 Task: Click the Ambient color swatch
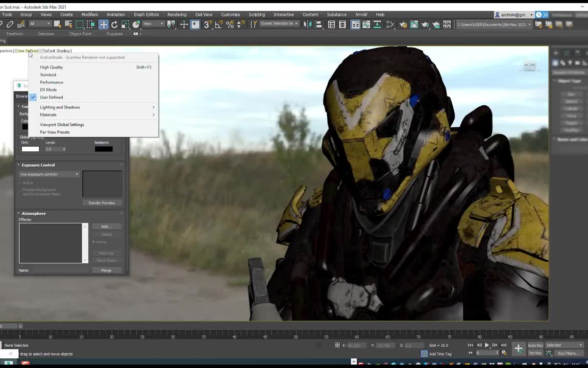click(104, 149)
